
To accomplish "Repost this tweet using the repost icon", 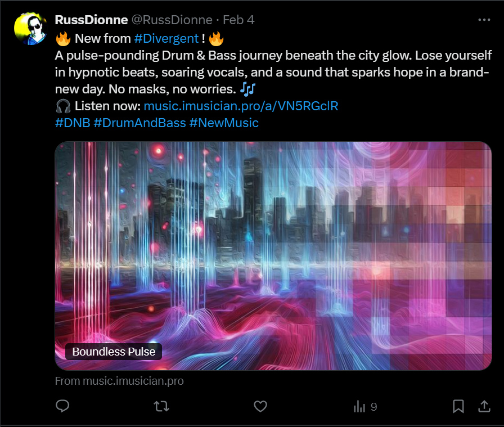I will click(161, 406).
